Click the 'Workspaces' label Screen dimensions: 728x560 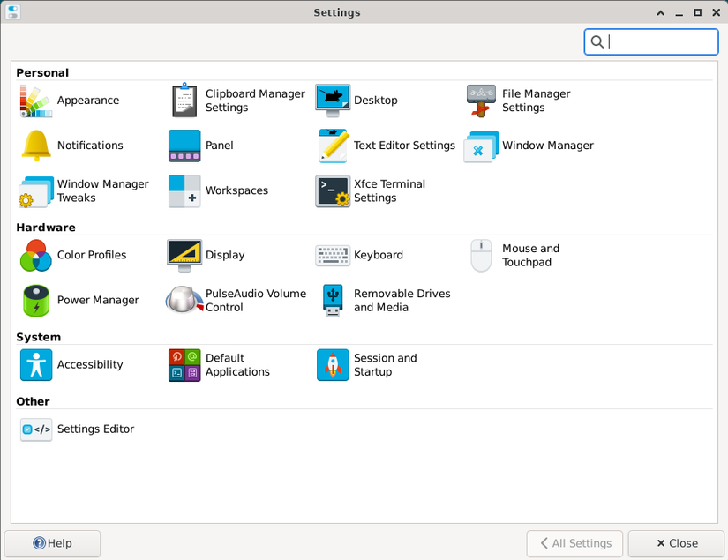(236, 190)
